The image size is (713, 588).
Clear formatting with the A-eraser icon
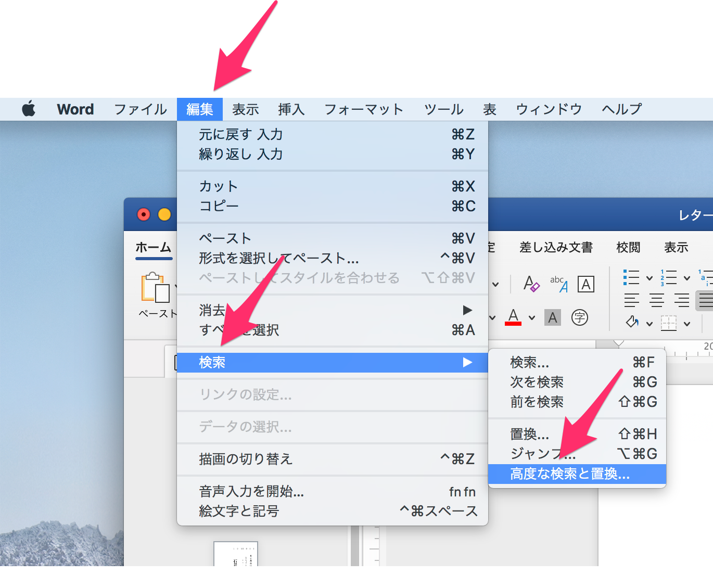pyautogui.click(x=531, y=284)
